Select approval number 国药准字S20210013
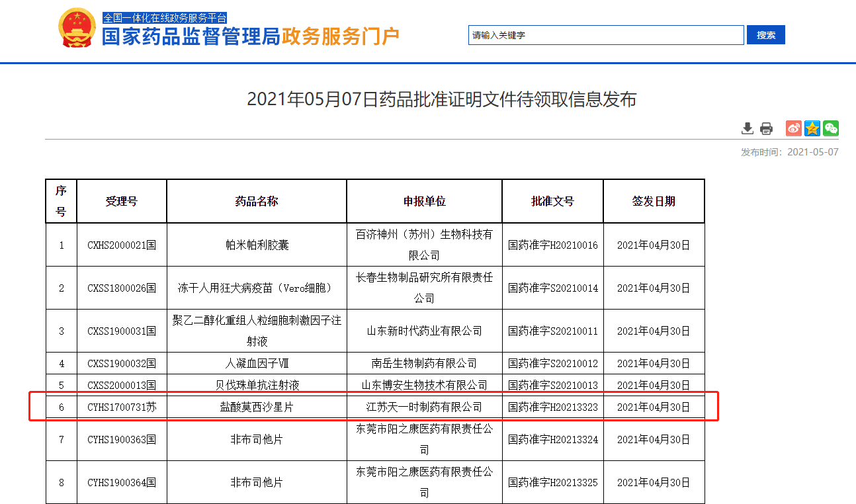 (553, 385)
